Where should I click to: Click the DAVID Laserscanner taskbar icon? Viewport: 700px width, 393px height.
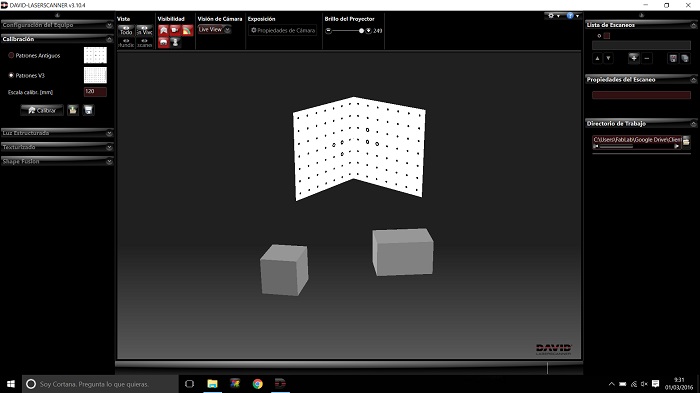tap(280, 384)
